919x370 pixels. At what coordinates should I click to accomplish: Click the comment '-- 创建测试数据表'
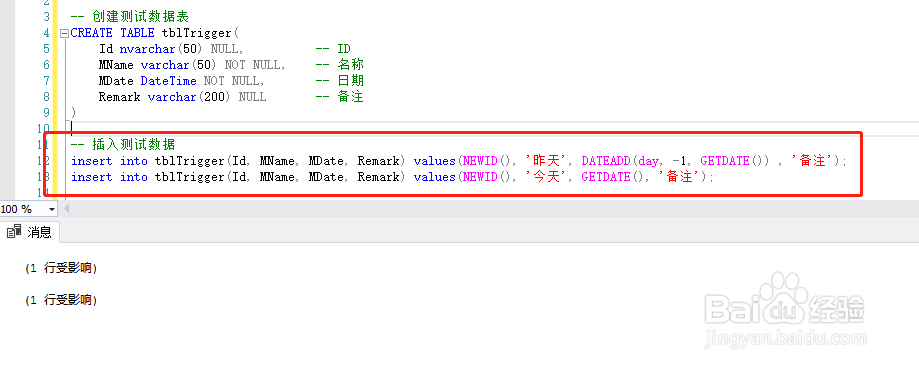point(130,17)
